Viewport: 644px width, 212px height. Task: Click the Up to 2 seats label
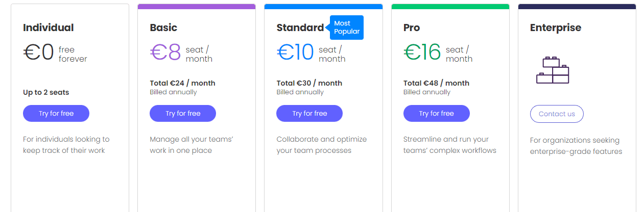click(46, 92)
